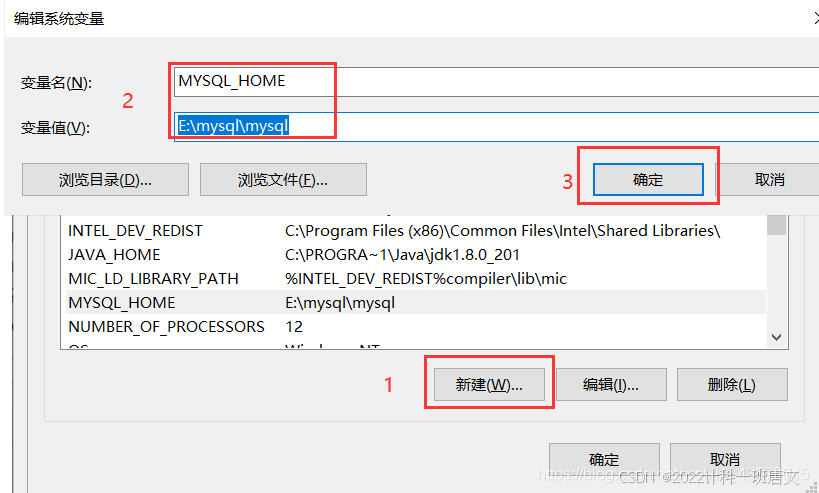Select the INTEL_DEV_REDIST variable row
The height and width of the screenshot is (493, 819).
click(413, 231)
